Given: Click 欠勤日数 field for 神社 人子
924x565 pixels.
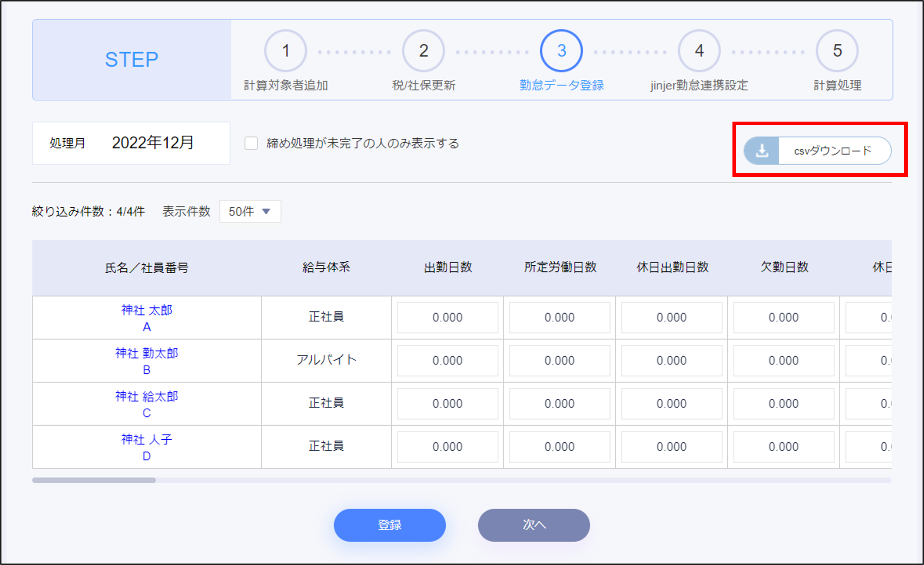Looking at the screenshot, I should click(x=783, y=447).
